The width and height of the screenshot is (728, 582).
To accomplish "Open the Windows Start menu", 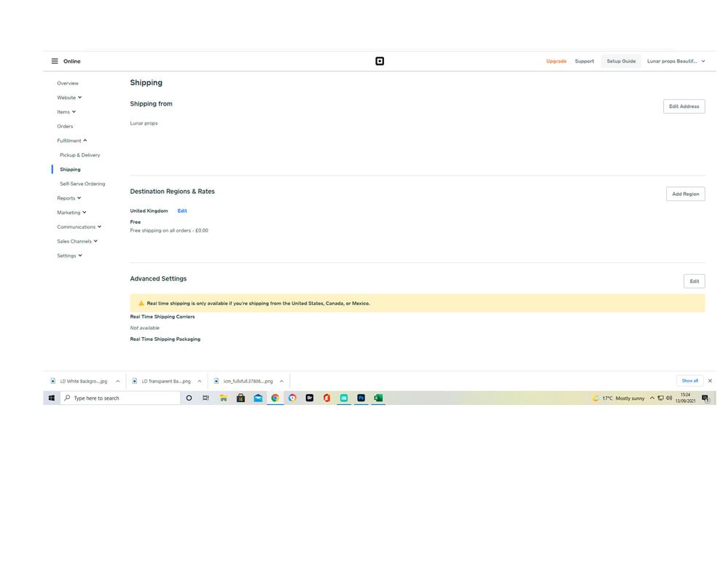I will click(52, 398).
